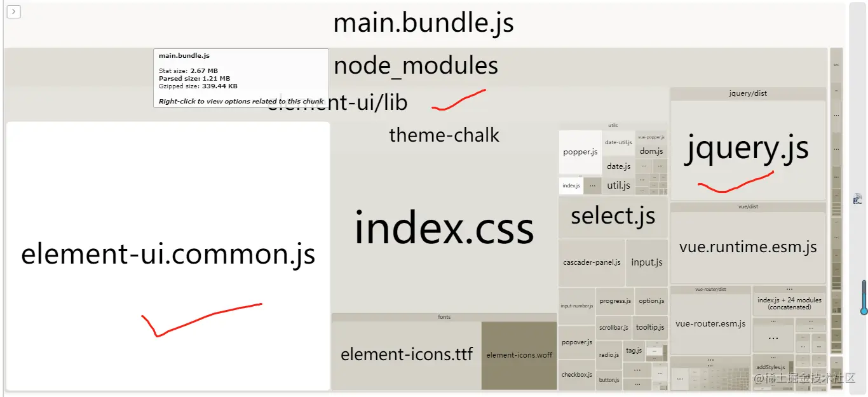Image resolution: width=868 pixels, height=397 pixels.
Task: Open the element-ui.common.js module block
Action: tap(168, 255)
